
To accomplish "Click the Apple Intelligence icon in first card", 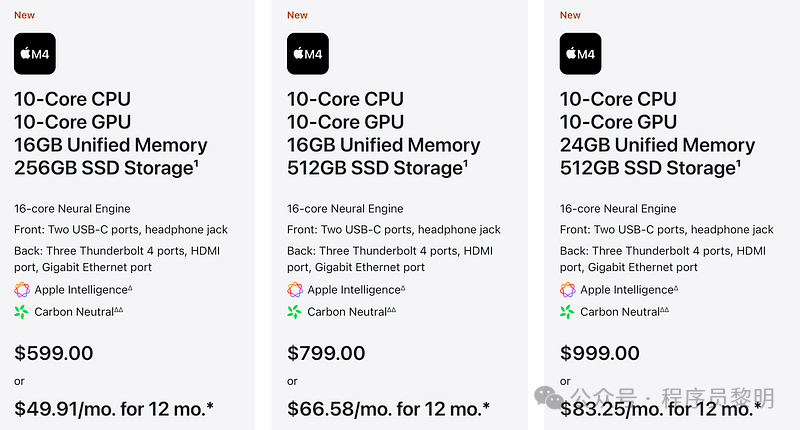I will point(22,289).
